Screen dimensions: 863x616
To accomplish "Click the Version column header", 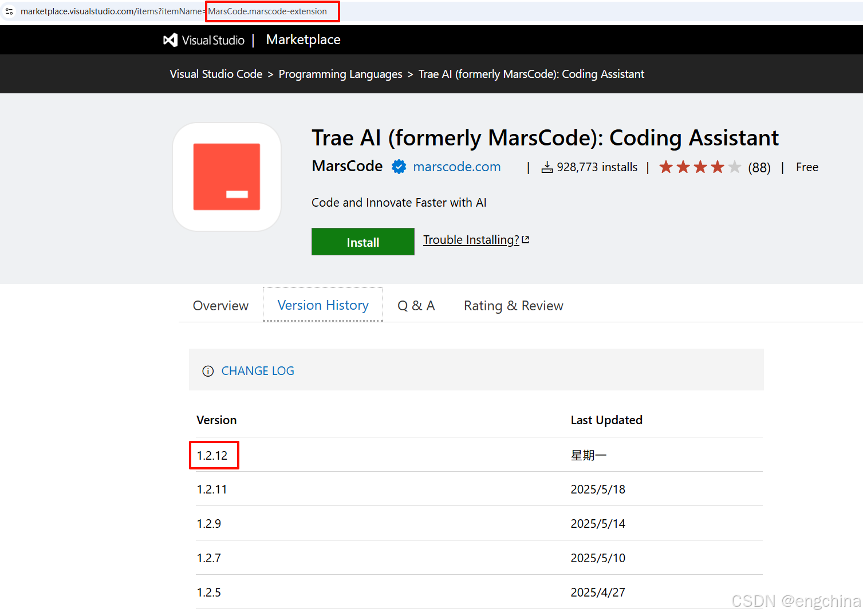I will (x=216, y=420).
